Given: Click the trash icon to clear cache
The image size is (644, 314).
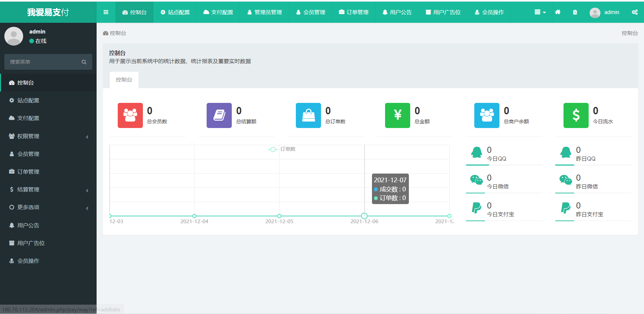Looking at the screenshot, I should [x=575, y=12].
